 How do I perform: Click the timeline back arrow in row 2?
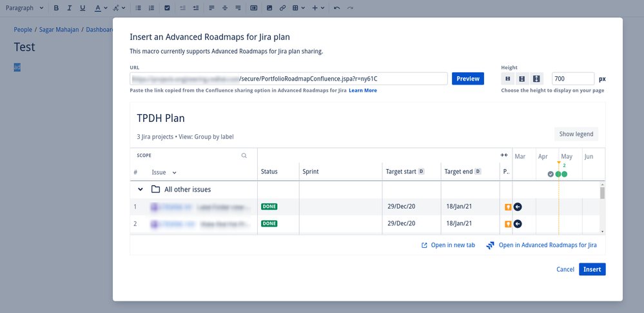pos(518,224)
